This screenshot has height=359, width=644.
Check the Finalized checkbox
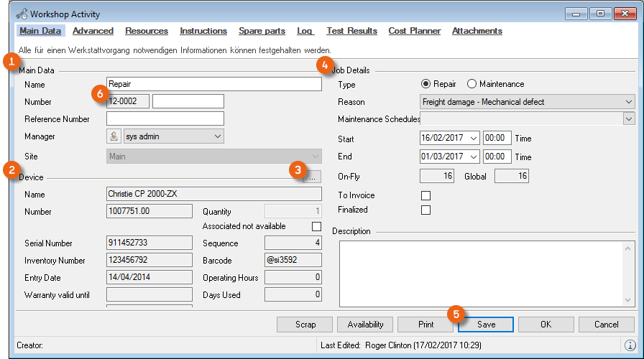[425, 210]
